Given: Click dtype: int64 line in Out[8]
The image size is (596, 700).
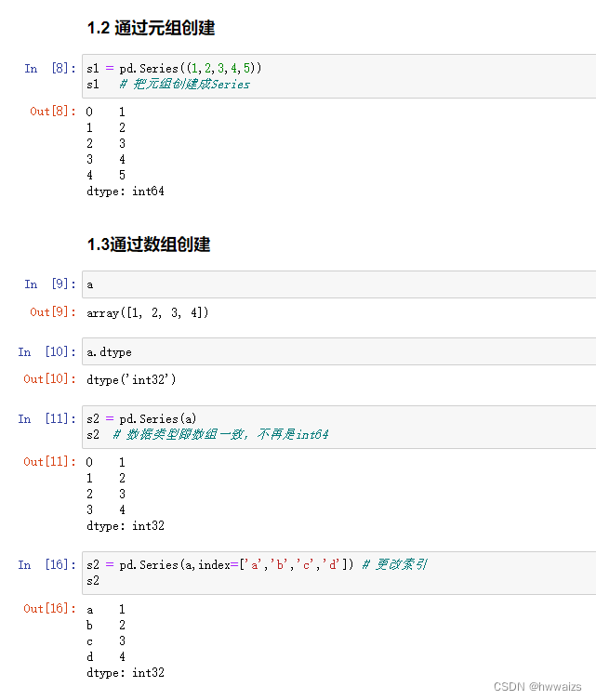Looking at the screenshot, I should (x=126, y=192).
